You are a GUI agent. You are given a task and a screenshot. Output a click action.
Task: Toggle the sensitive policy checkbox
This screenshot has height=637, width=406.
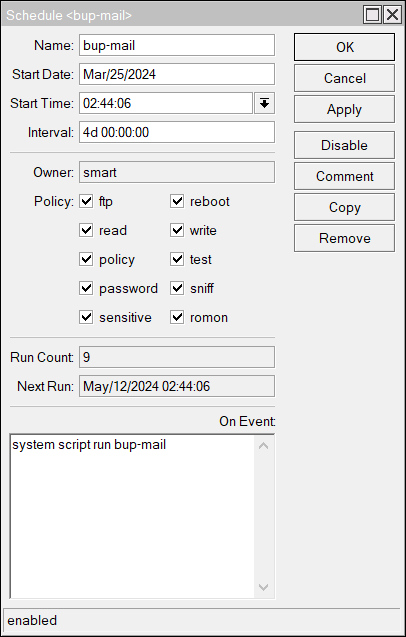pyautogui.click(x=86, y=317)
